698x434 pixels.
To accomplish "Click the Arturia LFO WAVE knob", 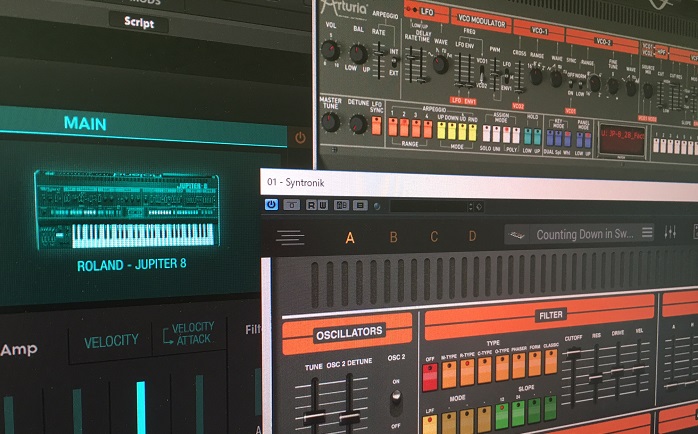I will pos(440,65).
